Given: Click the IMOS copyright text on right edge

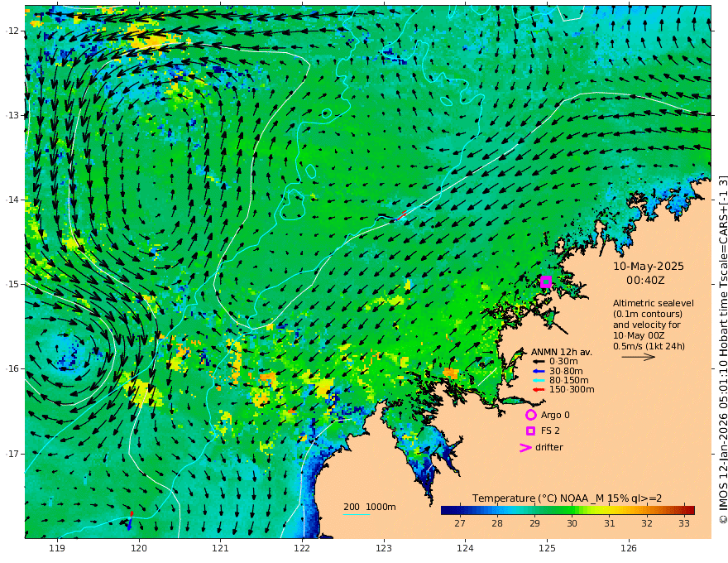Looking at the screenshot, I should pos(722,348).
